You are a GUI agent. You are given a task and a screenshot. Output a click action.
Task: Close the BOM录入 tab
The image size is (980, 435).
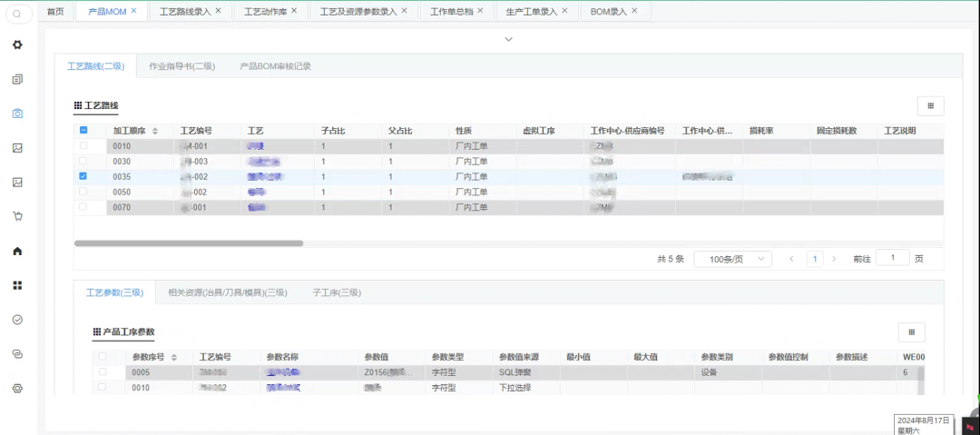tap(634, 11)
